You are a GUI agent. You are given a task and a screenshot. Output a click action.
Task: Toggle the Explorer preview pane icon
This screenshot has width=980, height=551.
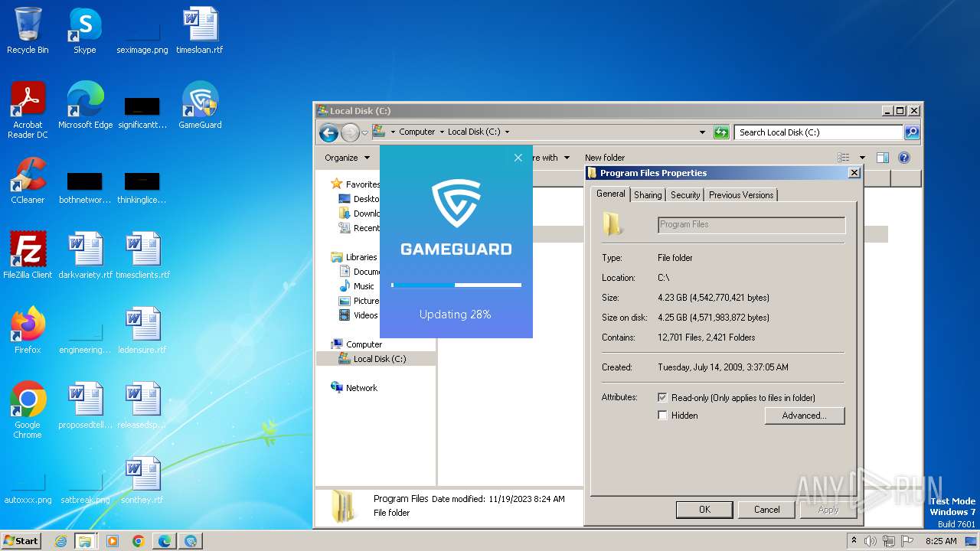[882, 158]
